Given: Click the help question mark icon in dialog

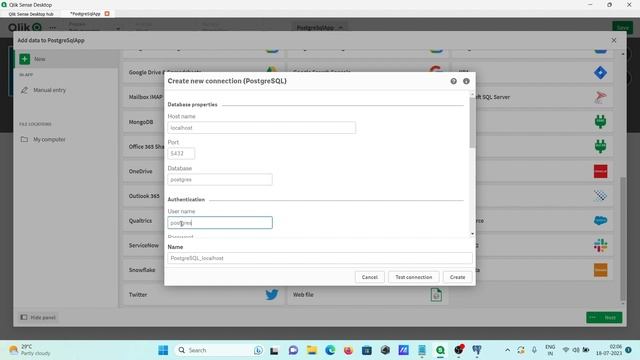Looking at the screenshot, I should point(453,81).
